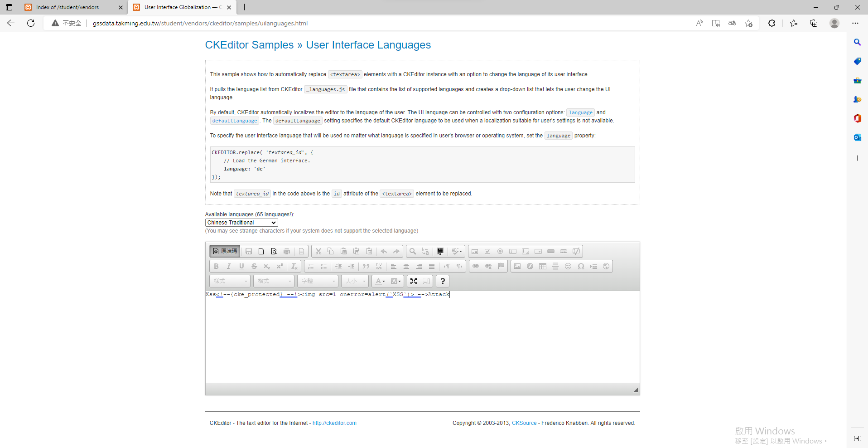Toggle Underline formatting
This screenshot has width=868, height=448.
click(241, 266)
